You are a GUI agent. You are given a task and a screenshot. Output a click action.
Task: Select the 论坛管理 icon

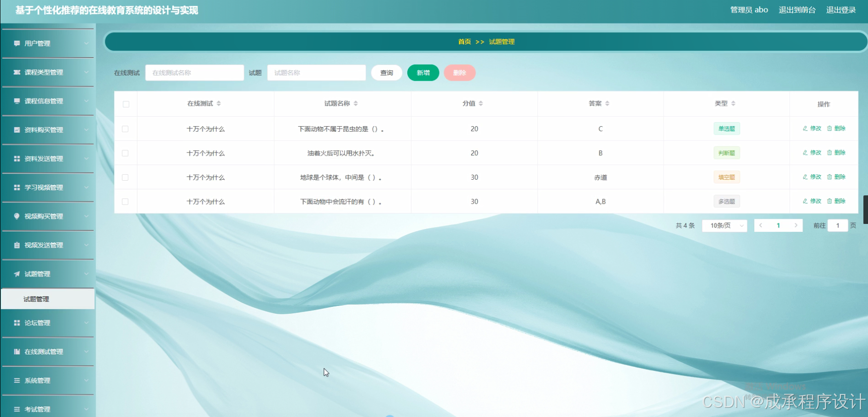[x=17, y=323]
